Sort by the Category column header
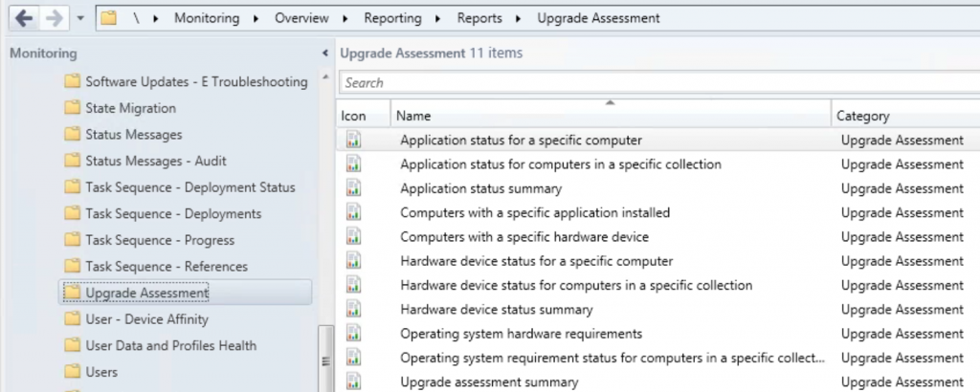The image size is (980, 392). (905, 116)
